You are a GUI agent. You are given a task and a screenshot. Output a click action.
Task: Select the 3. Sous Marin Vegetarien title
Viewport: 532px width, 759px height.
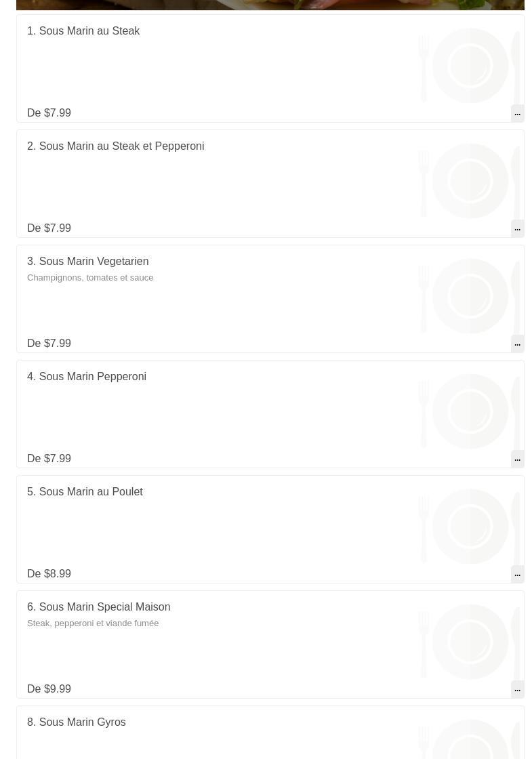point(87,262)
